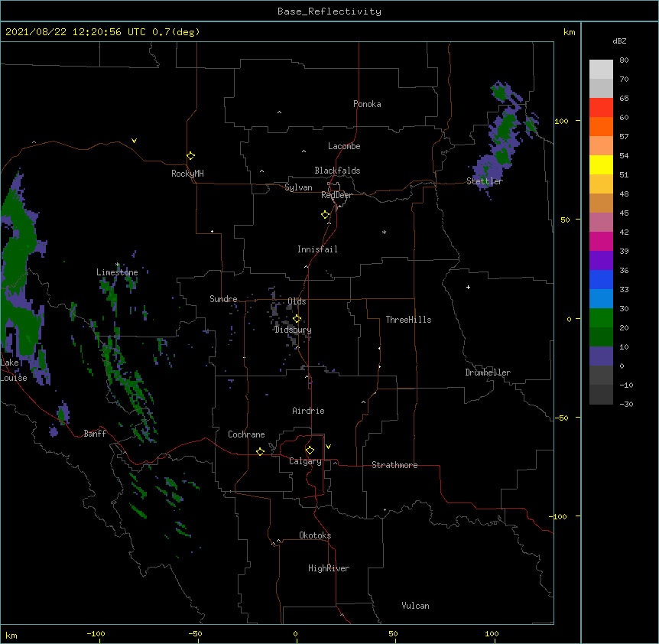The image size is (659, 644).
Task: Click the x-axis -100 km tick label
Action: [96, 633]
